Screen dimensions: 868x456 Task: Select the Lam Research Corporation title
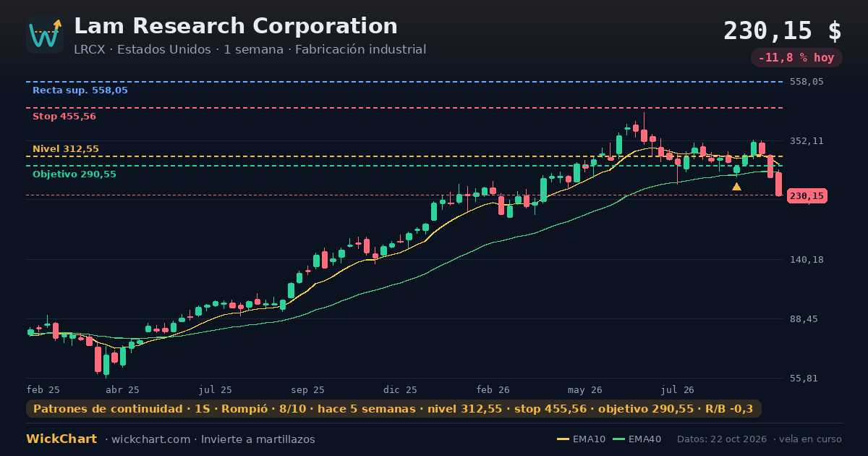236,26
